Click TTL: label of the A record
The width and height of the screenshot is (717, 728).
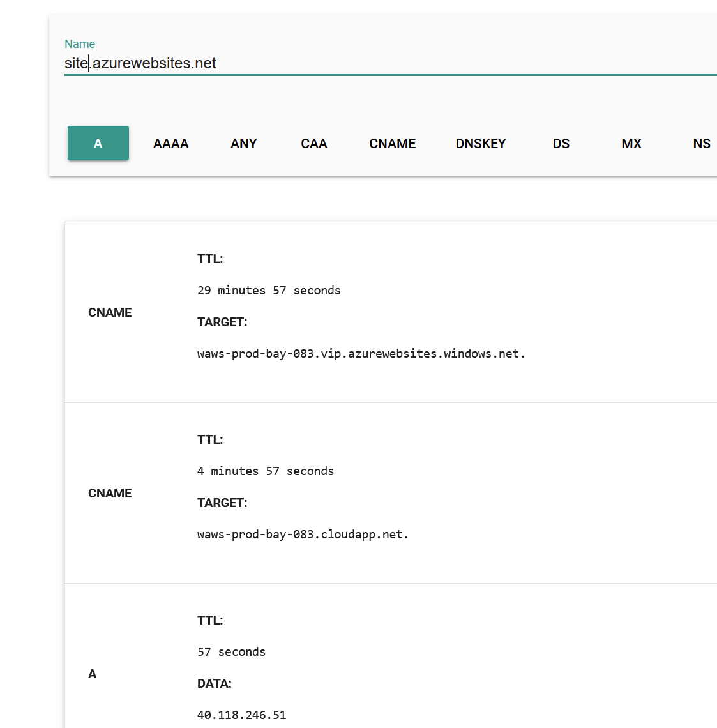[x=210, y=620]
